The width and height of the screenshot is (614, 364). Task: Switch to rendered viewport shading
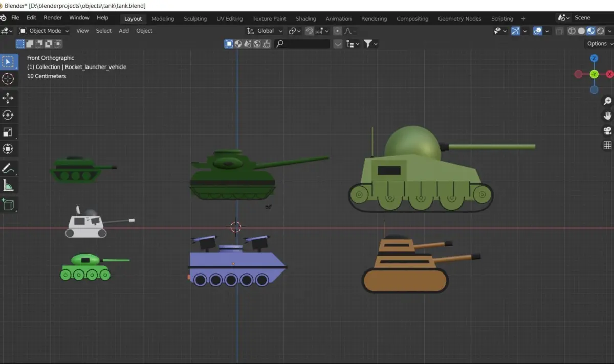[600, 31]
